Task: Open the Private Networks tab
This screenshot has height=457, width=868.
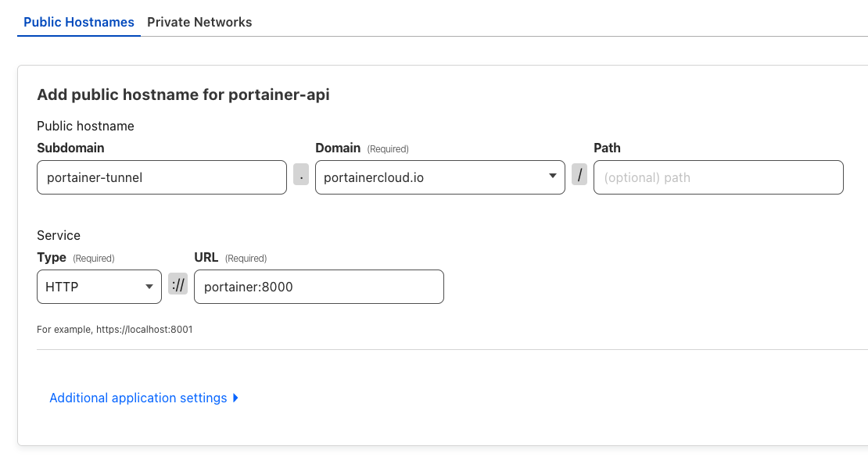Action: coord(199,22)
